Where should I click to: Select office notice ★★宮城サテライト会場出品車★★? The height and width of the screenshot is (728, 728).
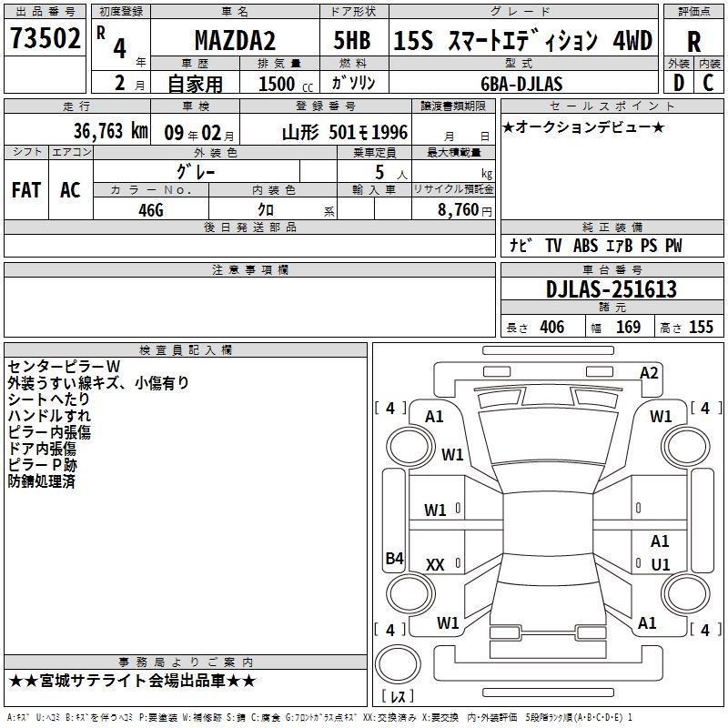[x=132, y=681]
